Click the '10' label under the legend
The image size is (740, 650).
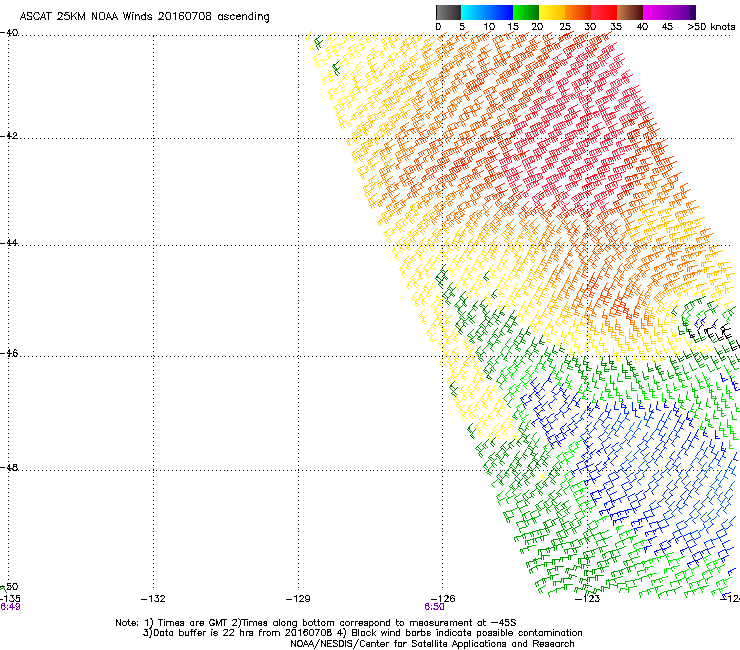tap(489, 27)
